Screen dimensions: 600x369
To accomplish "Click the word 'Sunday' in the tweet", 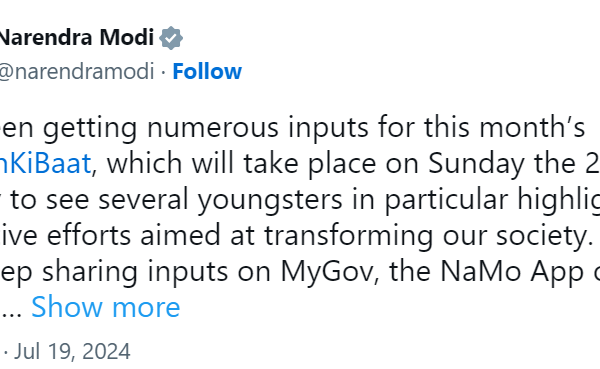I will click(476, 163).
